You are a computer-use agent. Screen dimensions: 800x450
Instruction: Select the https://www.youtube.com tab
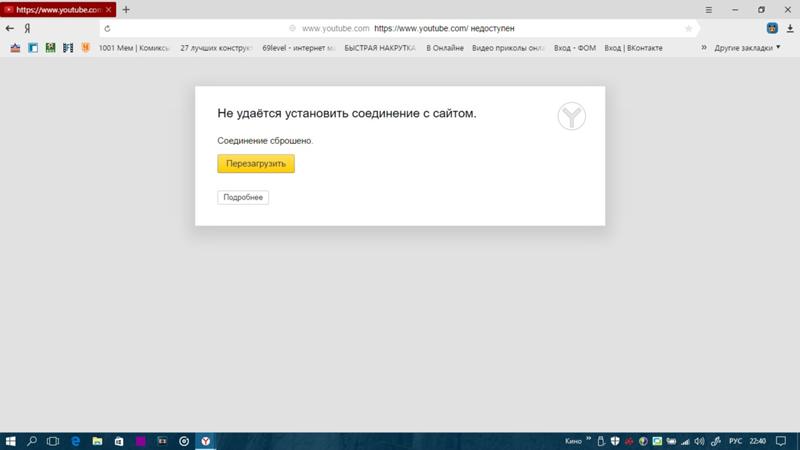point(58,10)
